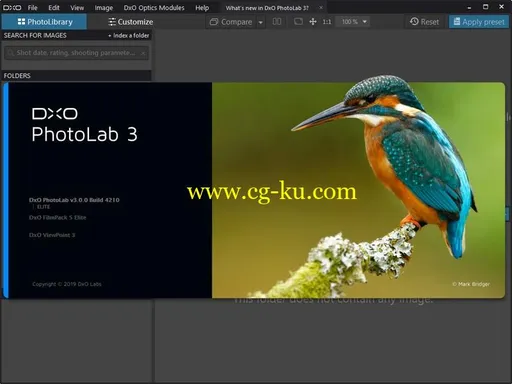
Task: Switch to the Customize tab
Action: point(130,22)
